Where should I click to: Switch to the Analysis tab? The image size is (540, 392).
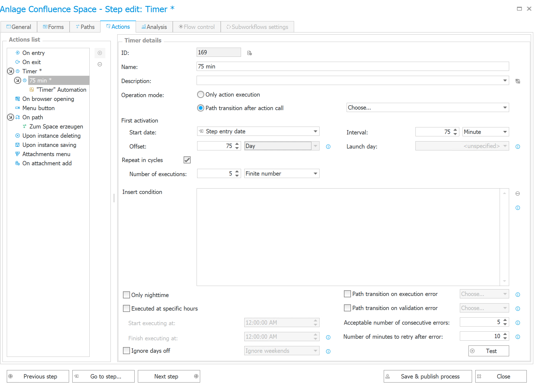[x=154, y=27]
